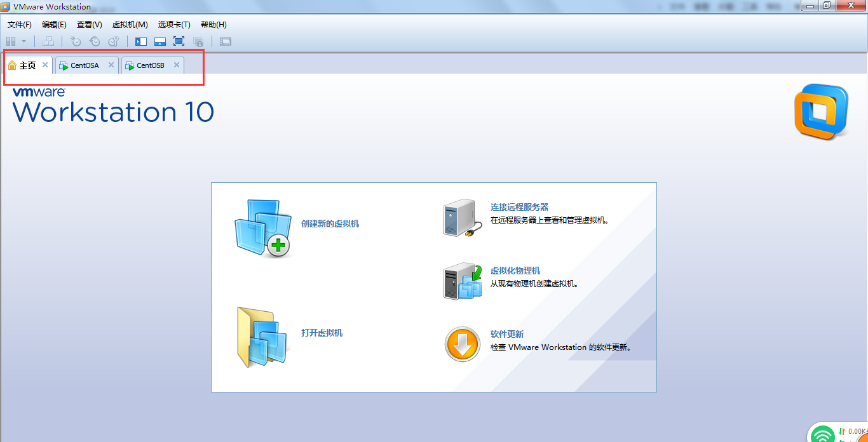Click the 软件更新 link
The height and width of the screenshot is (442, 868).
point(507,334)
